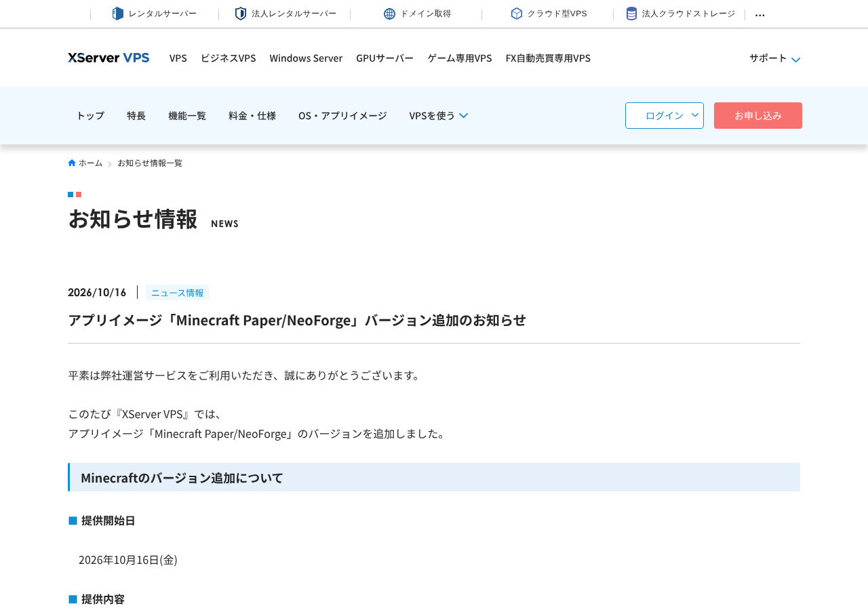Switch to the トップ tab
Image resolution: width=868 pixels, height=610 pixels.
pos(90,115)
